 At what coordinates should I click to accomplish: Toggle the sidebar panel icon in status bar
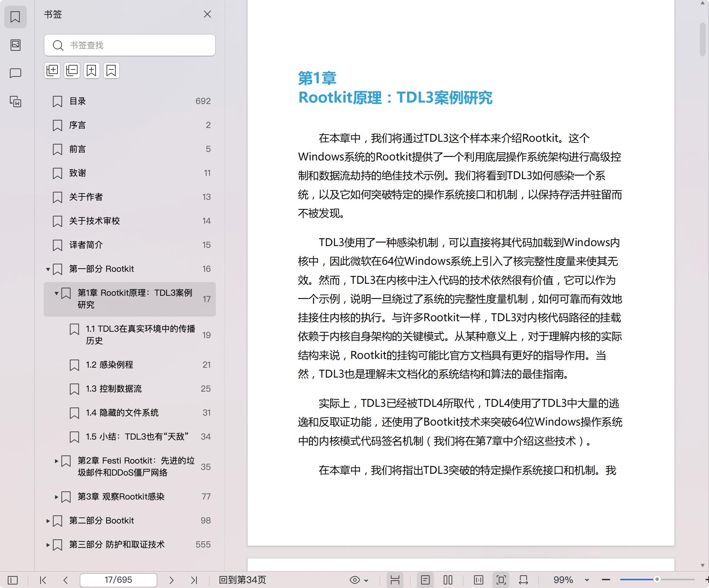pyautogui.click(x=13, y=580)
